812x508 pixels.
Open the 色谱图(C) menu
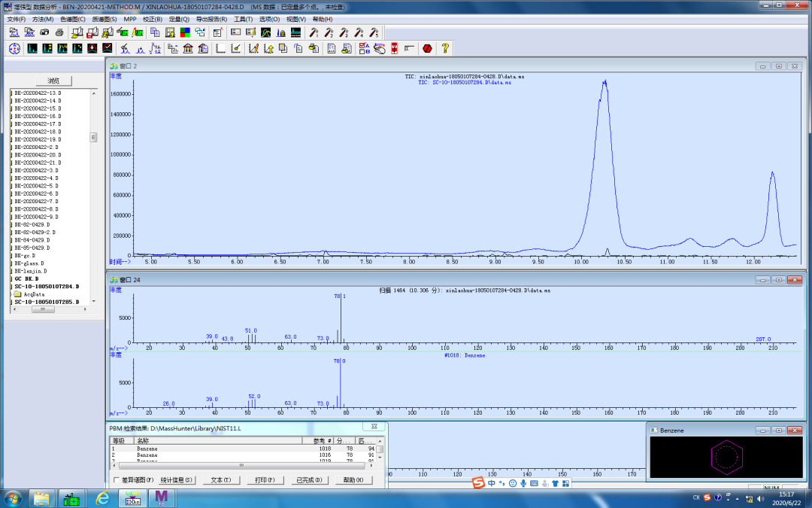click(x=72, y=19)
